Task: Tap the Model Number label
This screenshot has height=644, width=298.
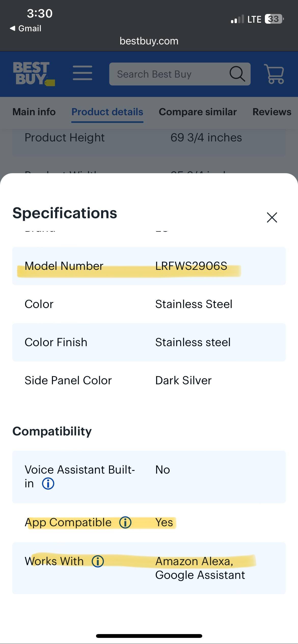Action: click(64, 266)
